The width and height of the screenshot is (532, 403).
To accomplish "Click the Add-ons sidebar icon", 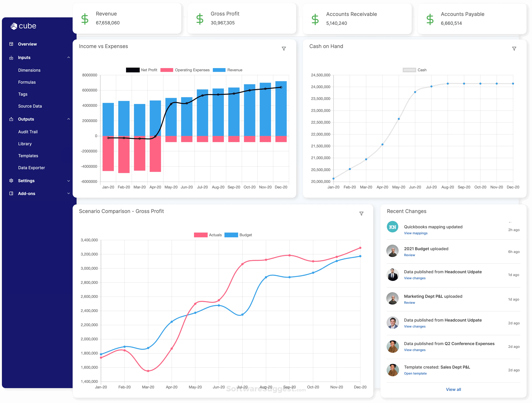I will [x=11, y=193].
